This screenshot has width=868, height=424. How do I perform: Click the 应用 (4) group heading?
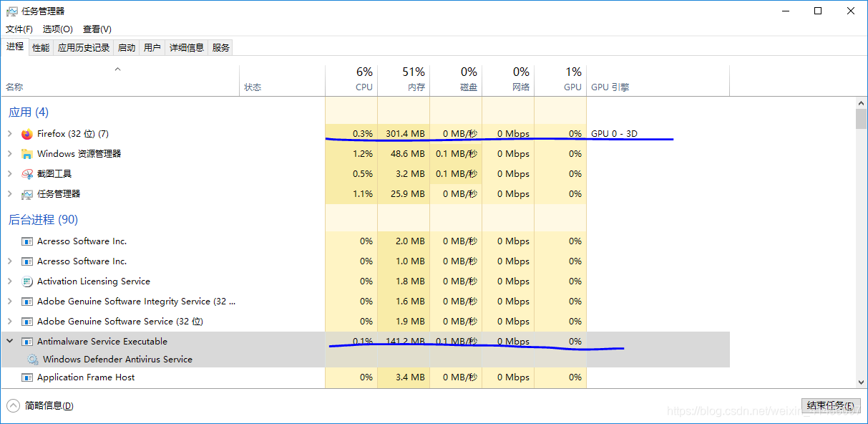[29, 112]
